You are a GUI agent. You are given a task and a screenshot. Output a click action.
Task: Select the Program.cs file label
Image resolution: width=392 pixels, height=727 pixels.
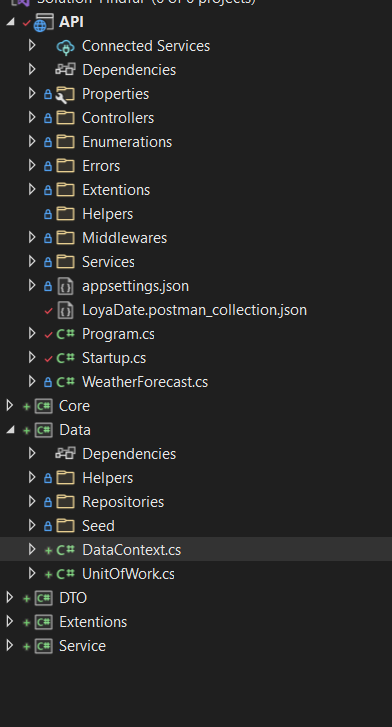click(118, 334)
